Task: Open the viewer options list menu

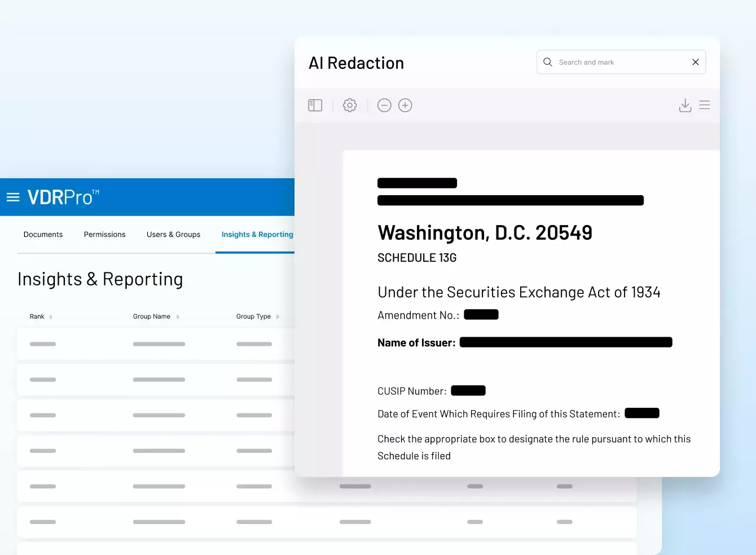Action: (704, 105)
